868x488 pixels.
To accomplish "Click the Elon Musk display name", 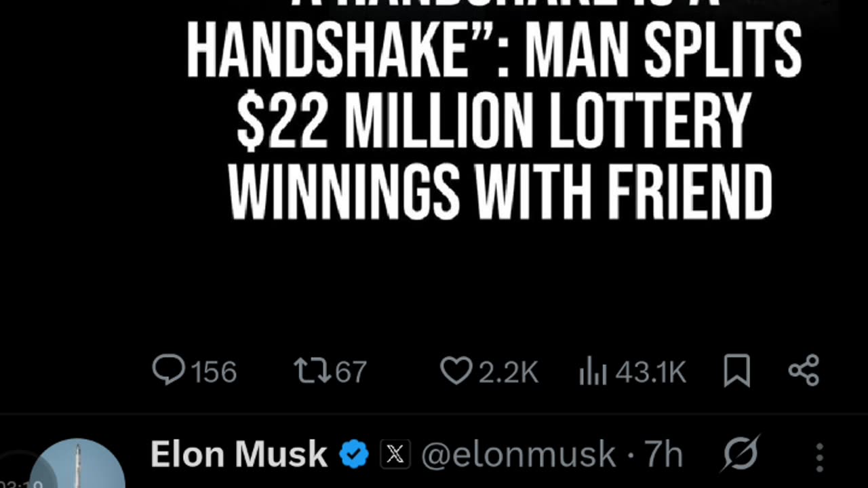I will coord(239,454).
